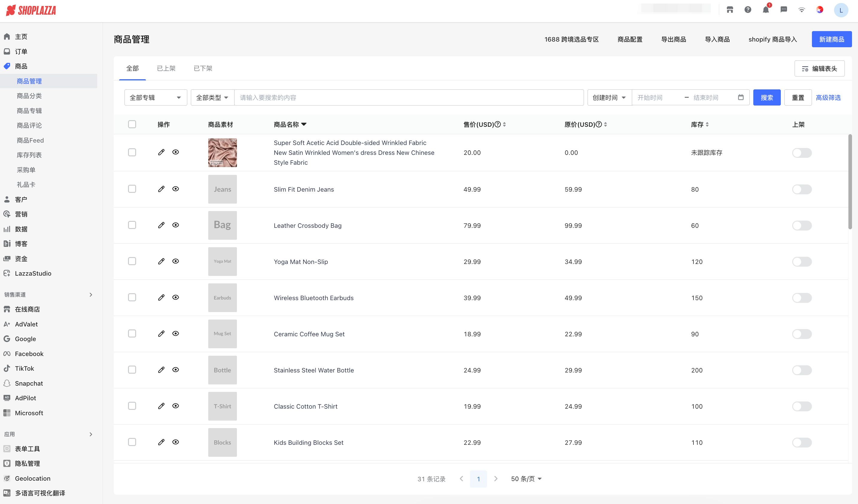Open 库存列表 in sidebar

point(29,155)
